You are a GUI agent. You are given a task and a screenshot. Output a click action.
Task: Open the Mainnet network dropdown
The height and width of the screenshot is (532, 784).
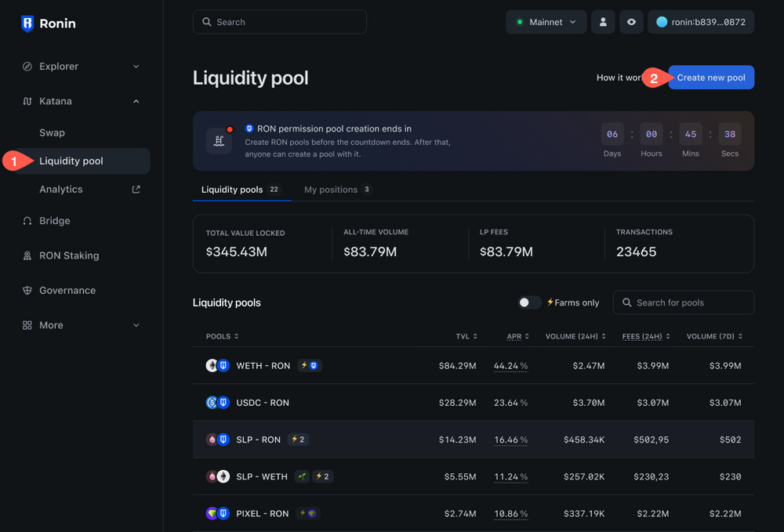546,22
